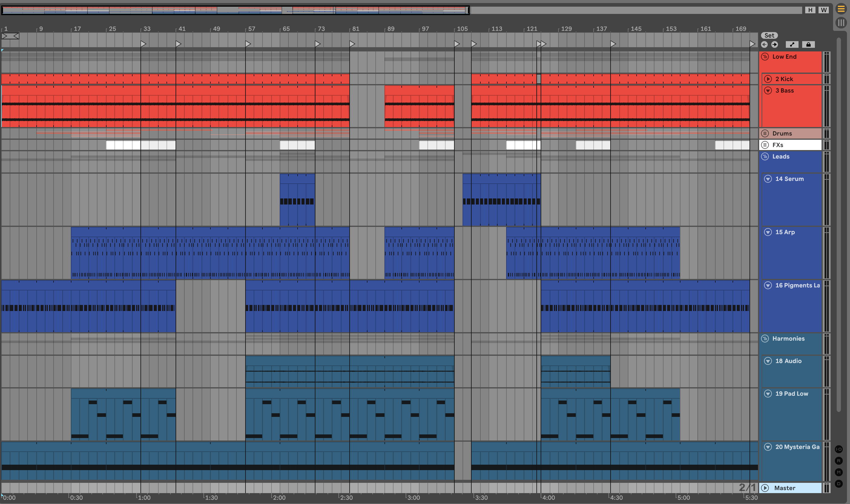Toggle Track Delay (D) section visibility
The height and width of the screenshot is (504, 850).
pos(838,484)
